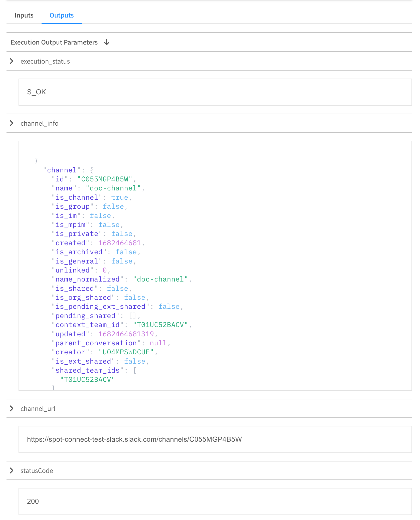Viewport: 420px width, 520px height.
Task: Click the execution_status parameter label
Action: pos(45,61)
